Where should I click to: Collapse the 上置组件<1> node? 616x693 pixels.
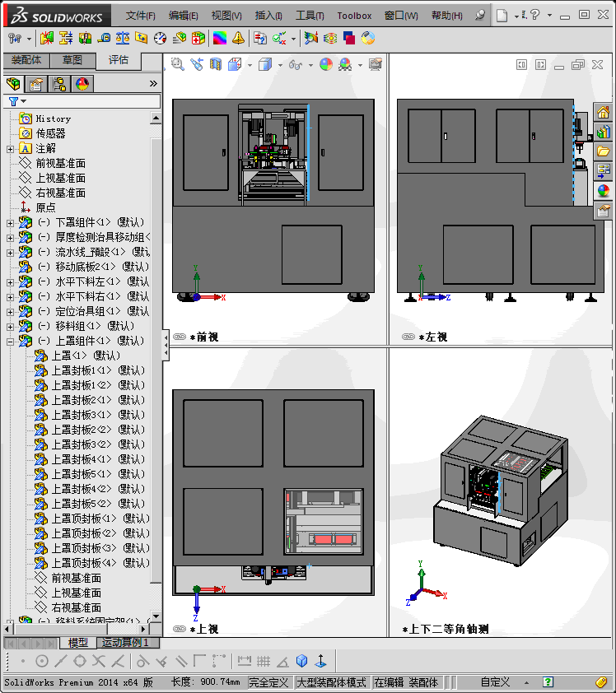point(10,342)
